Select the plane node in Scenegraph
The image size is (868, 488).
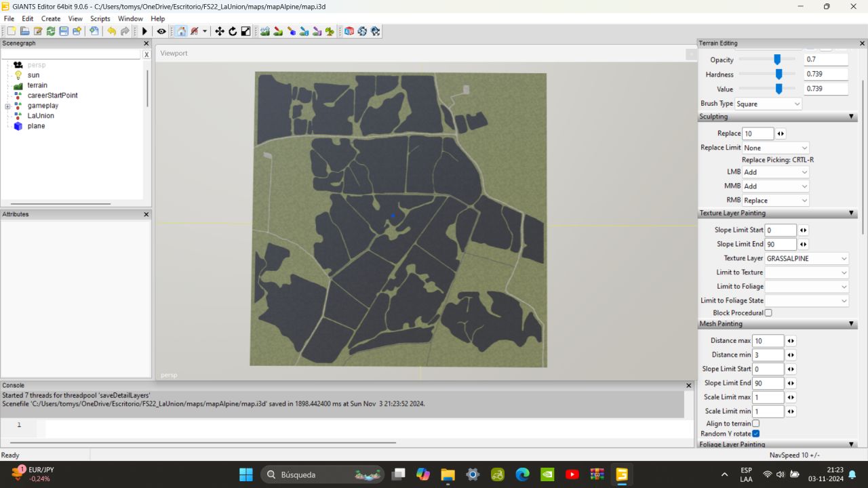click(x=36, y=126)
